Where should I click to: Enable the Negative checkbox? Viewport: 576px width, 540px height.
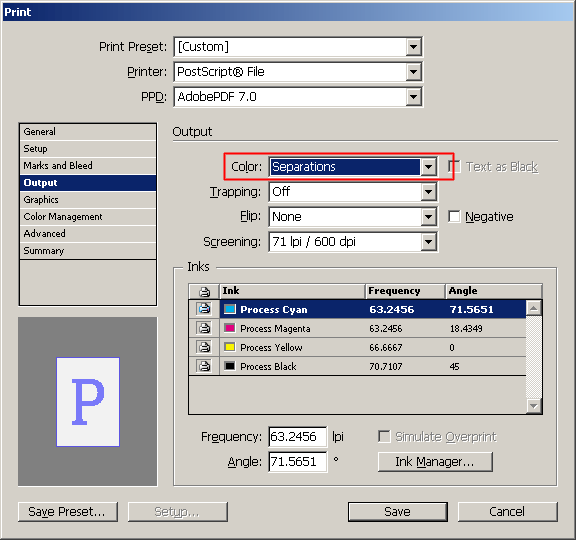454,216
